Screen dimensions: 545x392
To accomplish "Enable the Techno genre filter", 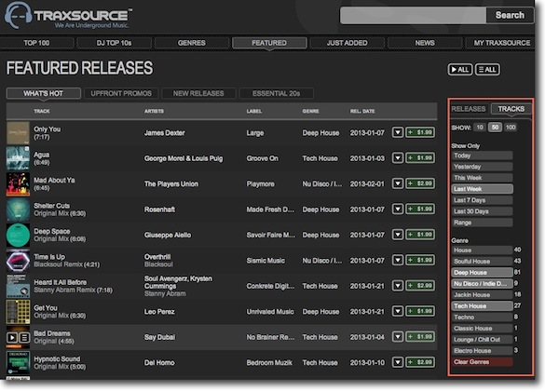I will 482,317.
